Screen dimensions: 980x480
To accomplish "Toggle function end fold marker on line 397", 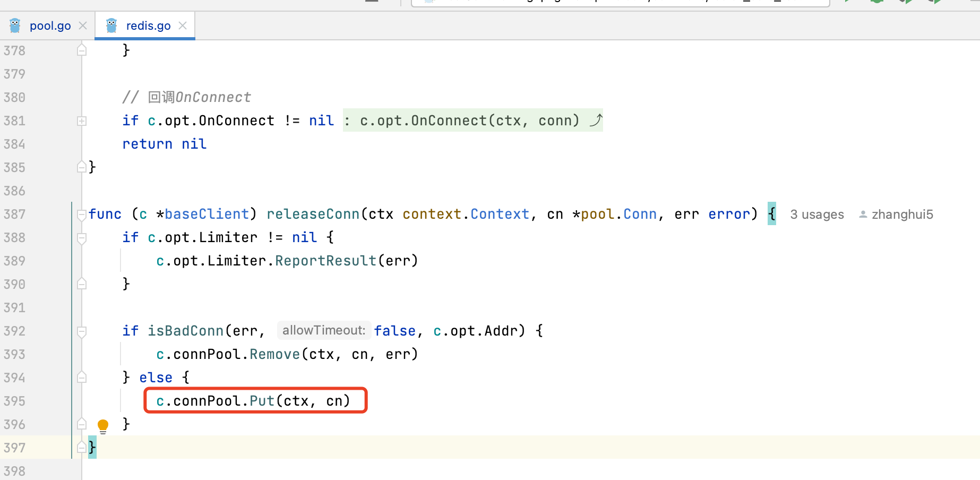I will pos(82,448).
